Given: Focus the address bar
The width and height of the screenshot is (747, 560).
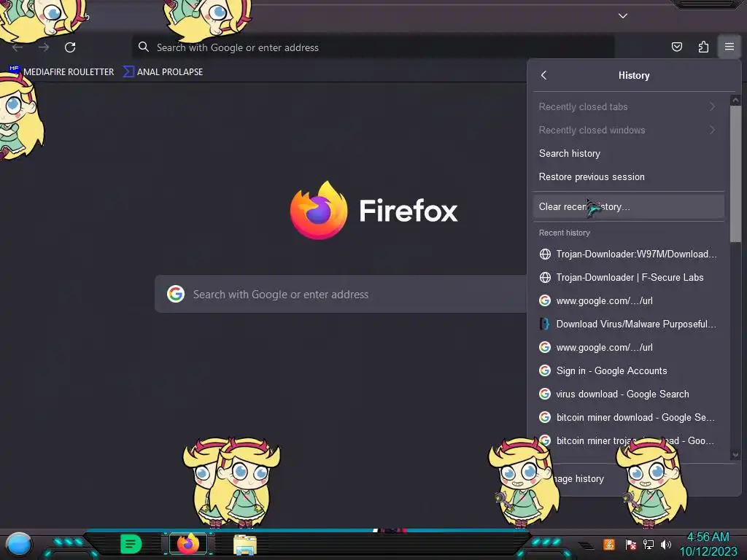Looking at the screenshot, I should coord(373,47).
